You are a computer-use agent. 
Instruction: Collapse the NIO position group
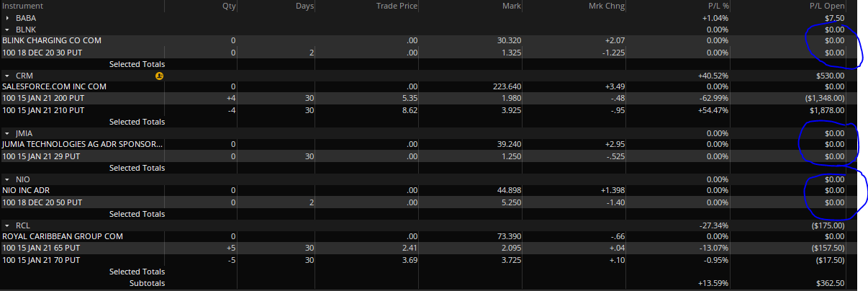click(x=6, y=179)
